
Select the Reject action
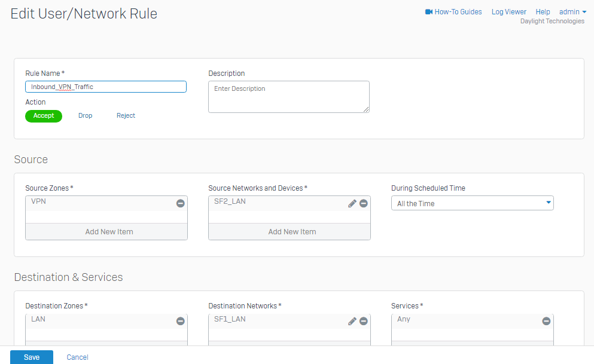point(126,116)
